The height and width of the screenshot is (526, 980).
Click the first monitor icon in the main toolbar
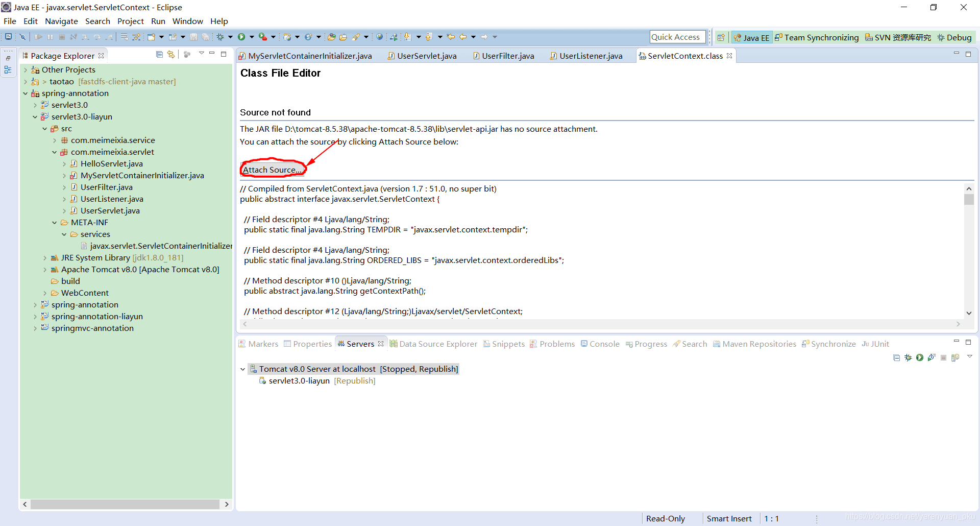[9, 37]
